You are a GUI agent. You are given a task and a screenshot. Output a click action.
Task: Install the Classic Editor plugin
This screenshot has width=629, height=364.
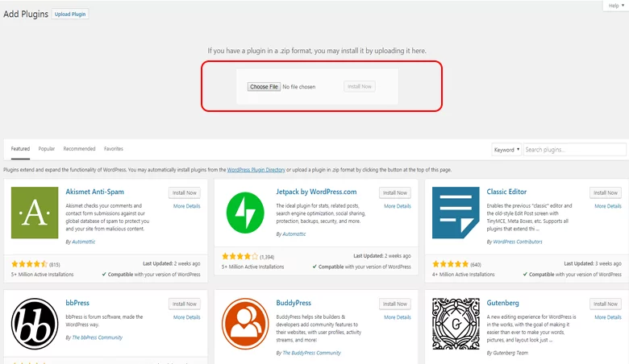click(x=606, y=192)
